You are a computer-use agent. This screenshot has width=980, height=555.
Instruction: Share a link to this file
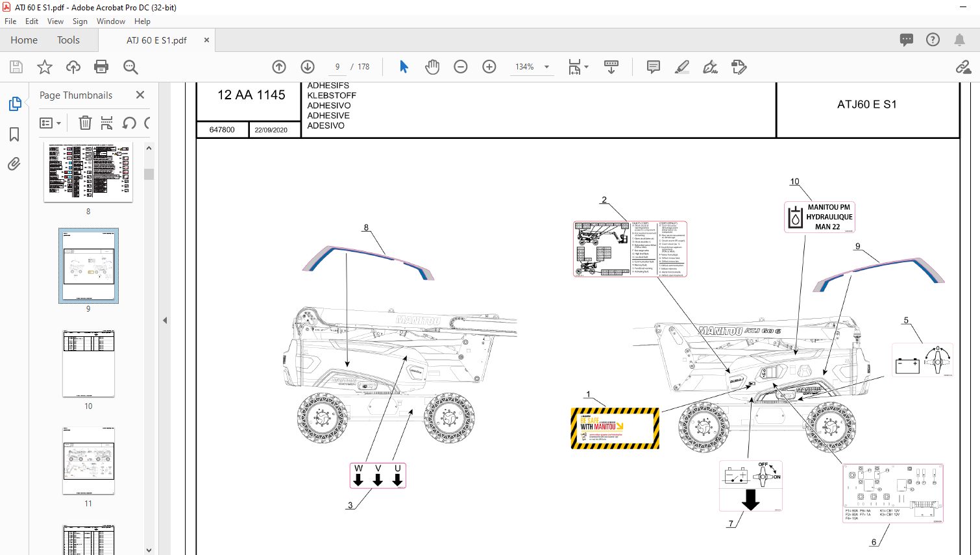pos(963,67)
